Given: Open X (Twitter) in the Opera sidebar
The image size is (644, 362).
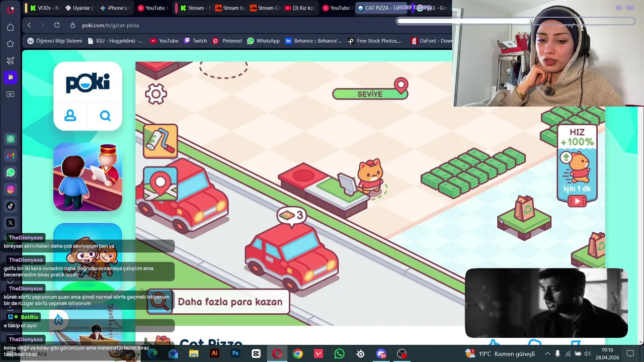Looking at the screenshot, I should tap(11, 223).
